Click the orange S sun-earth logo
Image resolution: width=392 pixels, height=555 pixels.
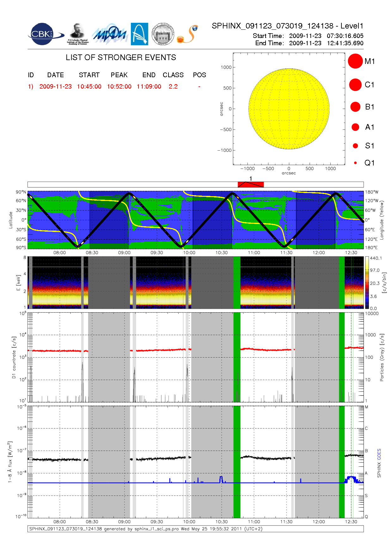tap(188, 34)
